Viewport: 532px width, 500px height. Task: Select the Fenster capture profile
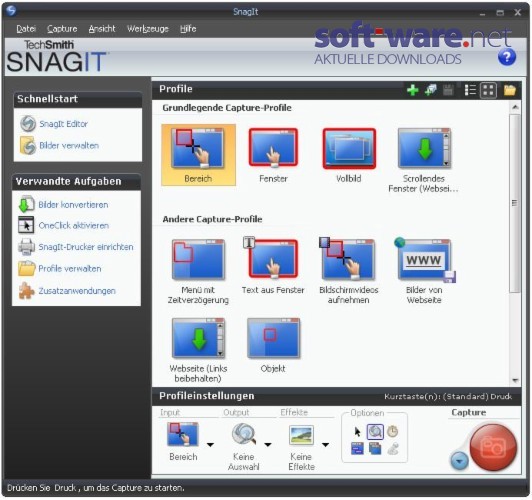(x=273, y=155)
